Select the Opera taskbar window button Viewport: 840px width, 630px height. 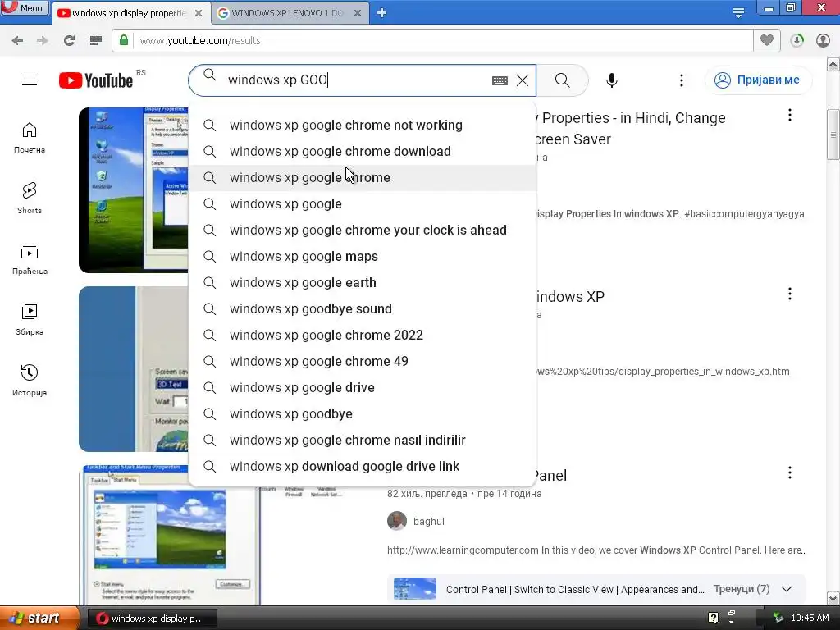[152, 619]
